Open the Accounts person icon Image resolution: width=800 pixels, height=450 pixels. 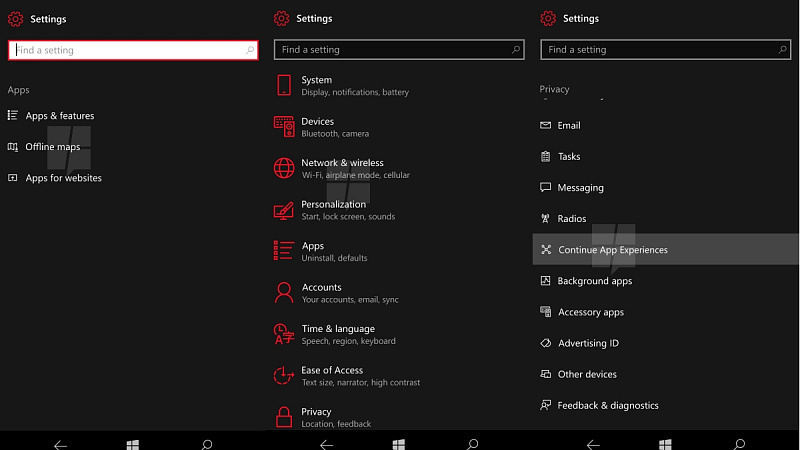(284, 293)
